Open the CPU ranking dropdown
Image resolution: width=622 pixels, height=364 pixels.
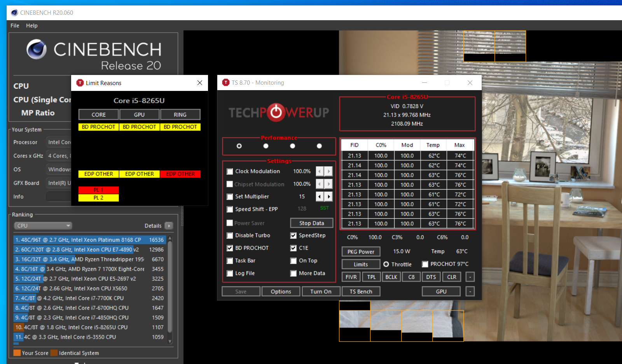click(43, 226)
